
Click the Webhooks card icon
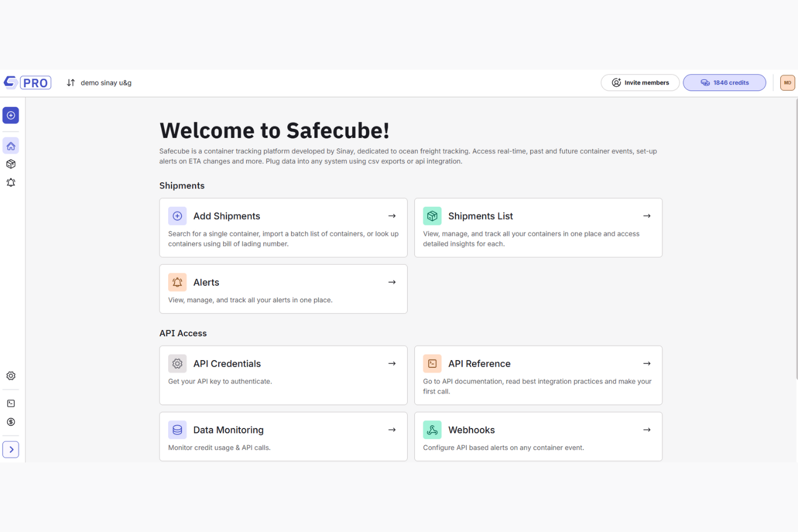tap(432, 430)
